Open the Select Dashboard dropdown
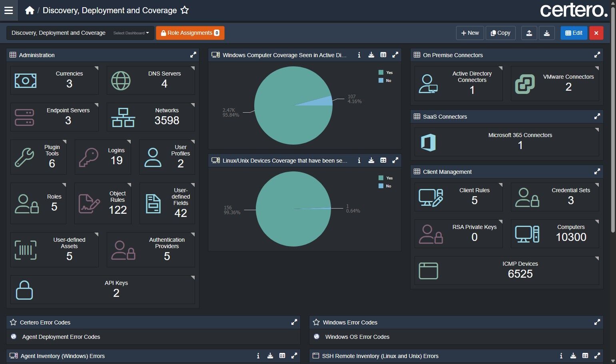 (x=131, y=33)
